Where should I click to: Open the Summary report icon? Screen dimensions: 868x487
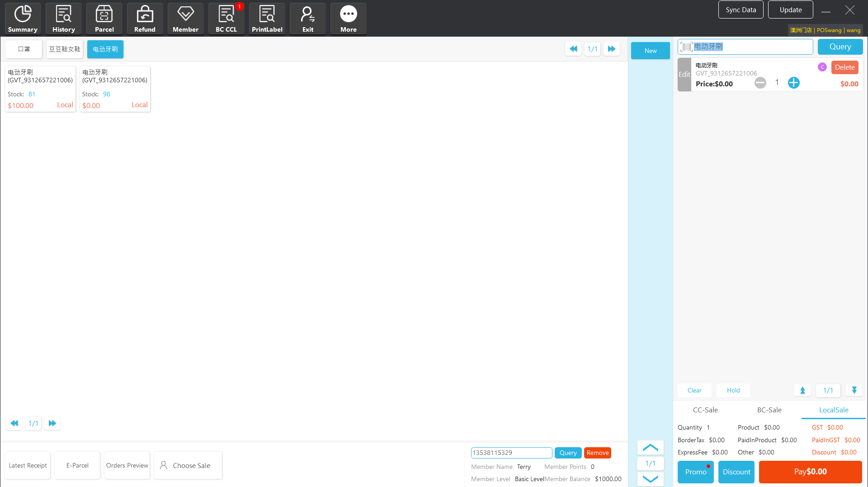[x=23, y=19]
